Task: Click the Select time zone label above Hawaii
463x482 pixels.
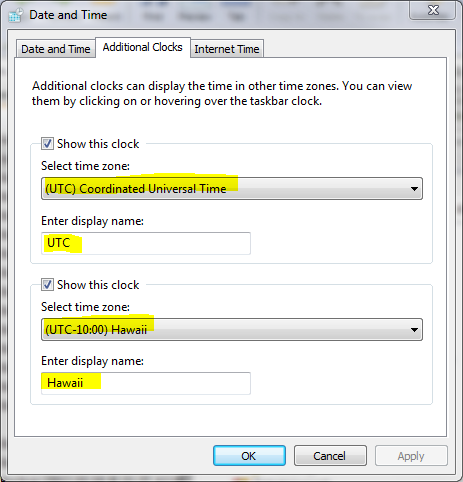Action: 85,307
